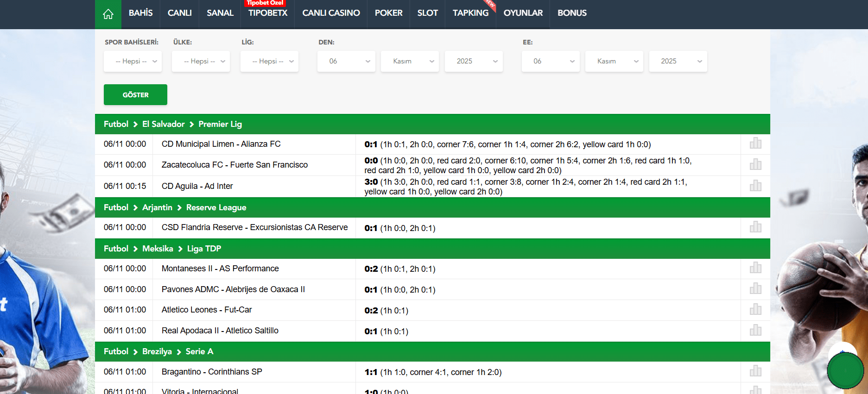Open statistics icon for Bragantino - Corinthians match
The width and height of the screenshot is (868, 394).
pyautogui.click(x=755, y=371)
